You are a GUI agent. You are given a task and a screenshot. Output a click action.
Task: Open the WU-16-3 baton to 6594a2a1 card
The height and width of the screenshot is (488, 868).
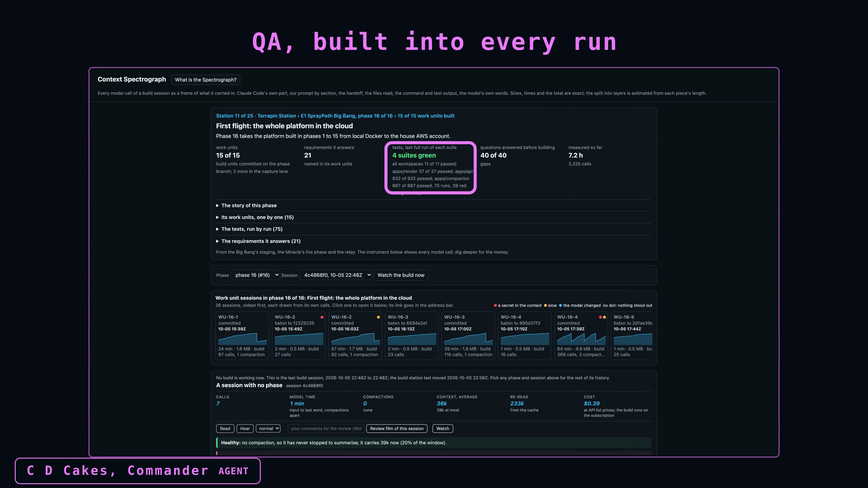pos(412,336)
